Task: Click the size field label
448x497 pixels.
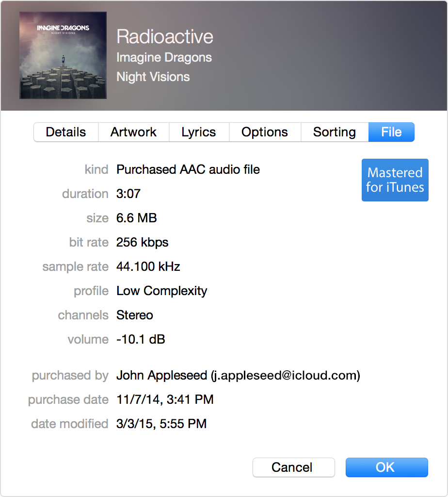Action: (97, 218)
